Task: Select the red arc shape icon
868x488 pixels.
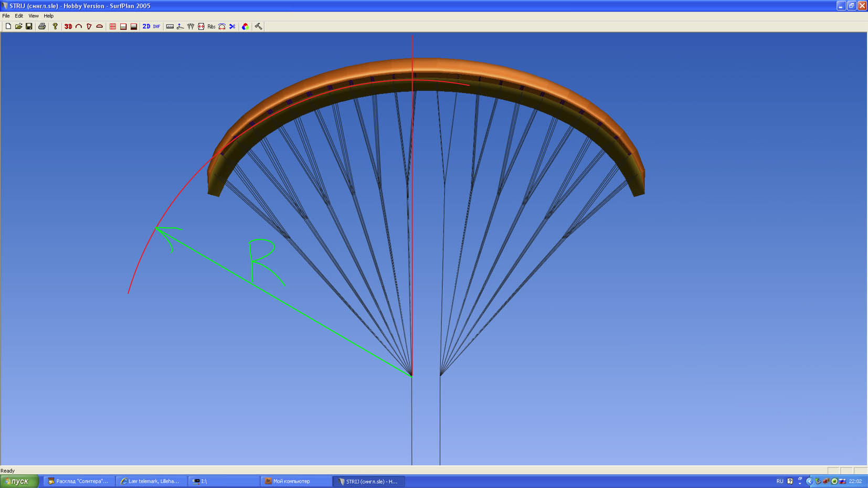Action: 79,26
